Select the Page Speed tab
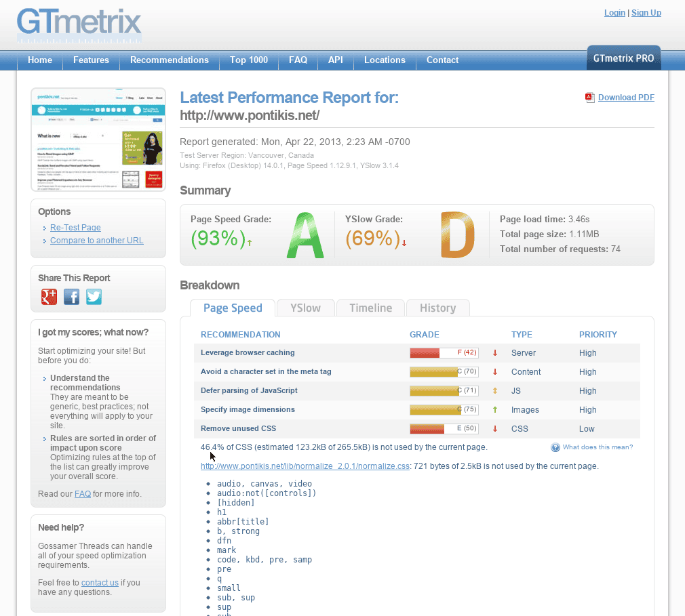The width and height of the screenshot is (685, 616). 233,308
